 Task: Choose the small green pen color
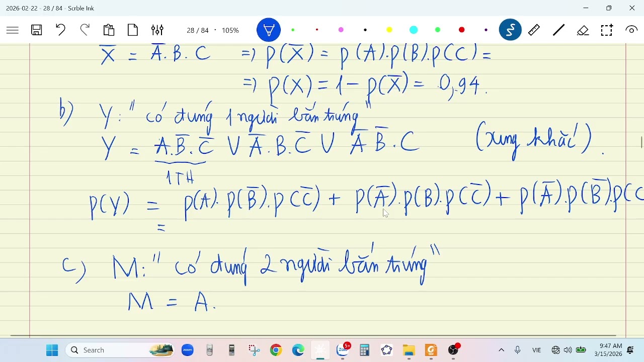tap(293, 30)
